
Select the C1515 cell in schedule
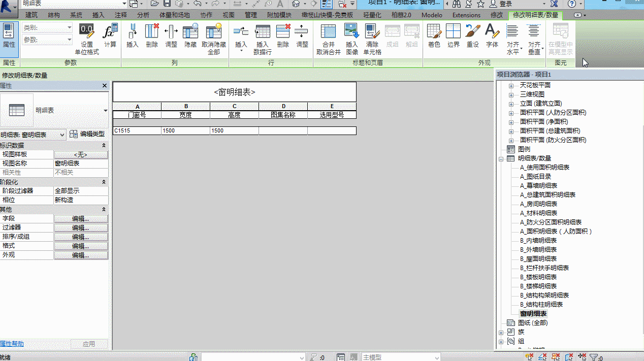[137, 130]
